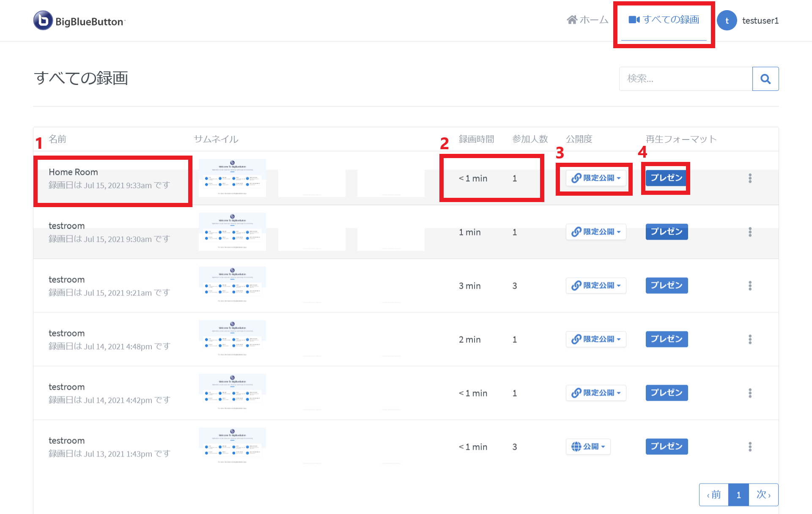
Task: Click the testuser1 avatar circle
Action: [x=727, y=21]
